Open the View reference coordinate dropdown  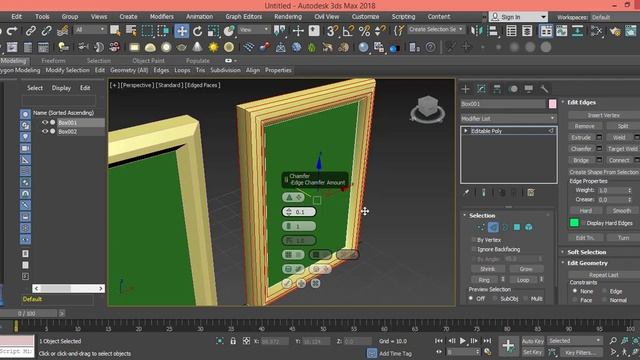(x=254, y=30)
